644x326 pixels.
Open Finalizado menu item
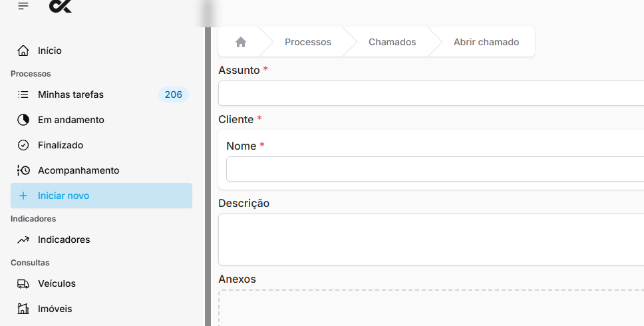coord(101,145)
